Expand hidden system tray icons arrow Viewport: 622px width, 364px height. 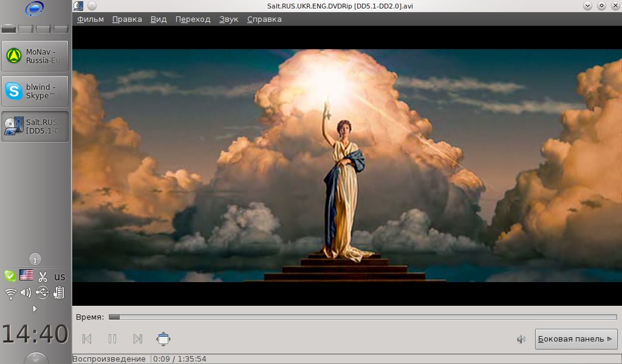[35, 309]
